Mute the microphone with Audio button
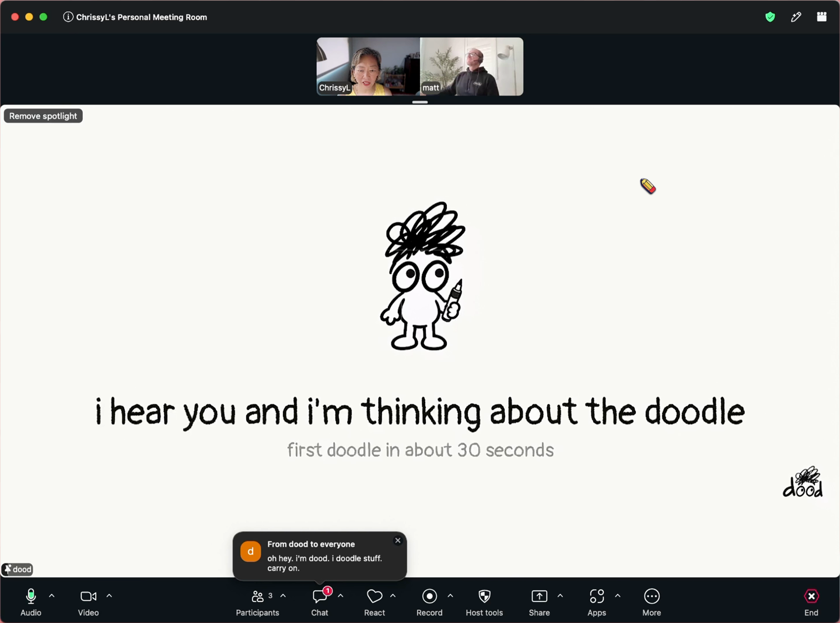The width and height of the screenshot is (840, 623). pos(31,602)
